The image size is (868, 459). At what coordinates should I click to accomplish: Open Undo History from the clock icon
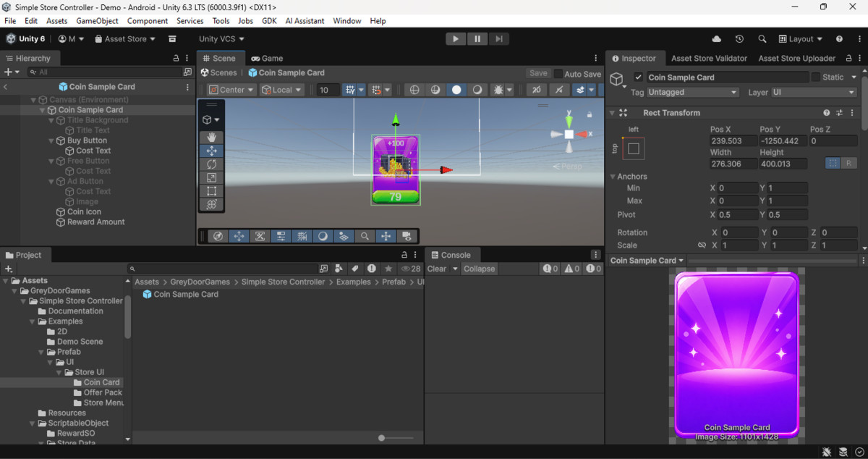coord(739,39)
